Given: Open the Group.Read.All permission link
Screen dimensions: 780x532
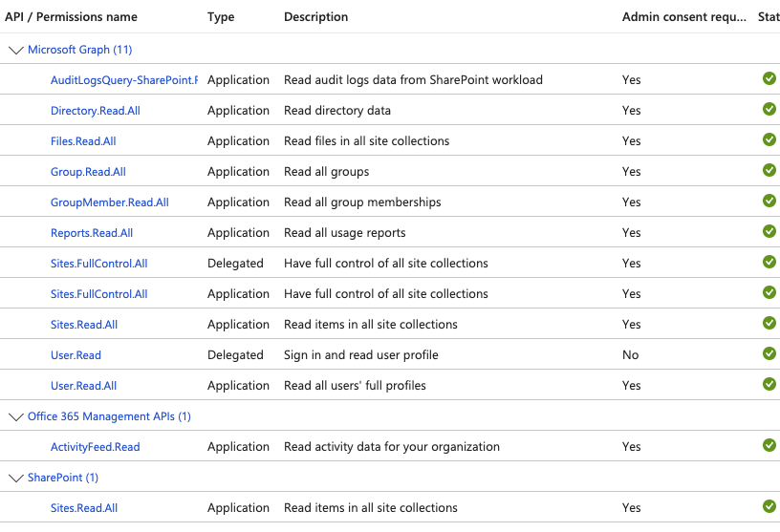Looking at the screenshot, I should click(88, 172).
